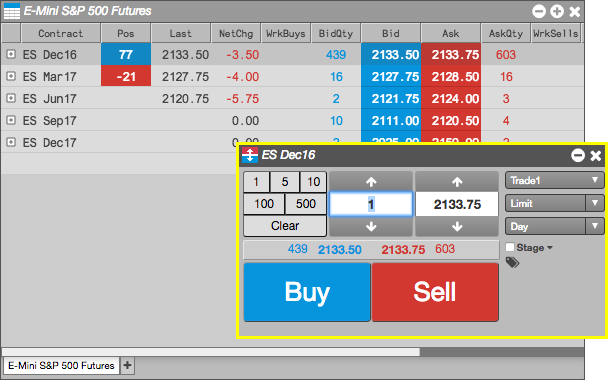Click the 603 ask quantity in the market grid
611x382 pixels.
coord(506,55)
